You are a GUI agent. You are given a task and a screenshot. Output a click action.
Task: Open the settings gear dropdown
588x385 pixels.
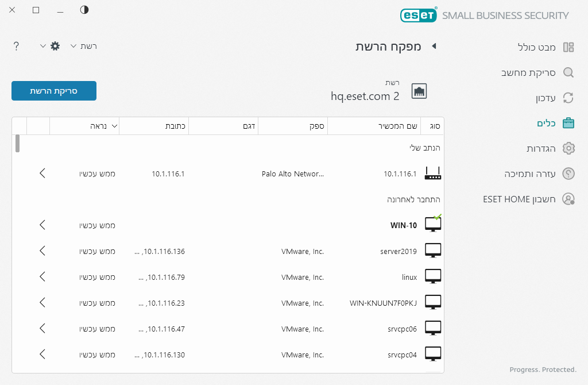pos(51,46)
